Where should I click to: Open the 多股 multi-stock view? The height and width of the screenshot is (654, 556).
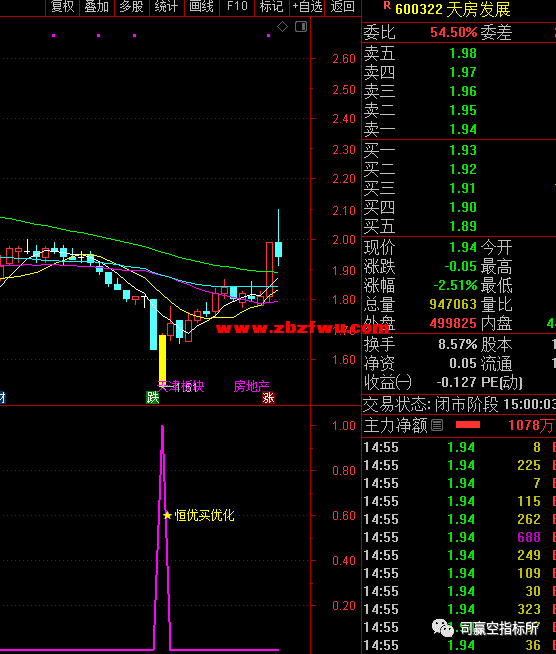[131, 7]
